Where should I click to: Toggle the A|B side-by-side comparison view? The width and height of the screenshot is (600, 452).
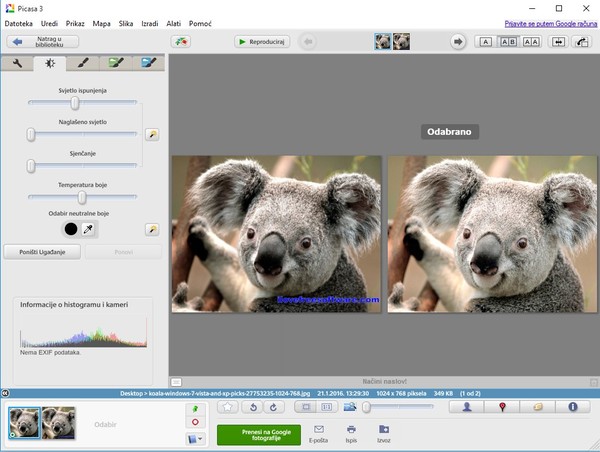tap(508, 41)
